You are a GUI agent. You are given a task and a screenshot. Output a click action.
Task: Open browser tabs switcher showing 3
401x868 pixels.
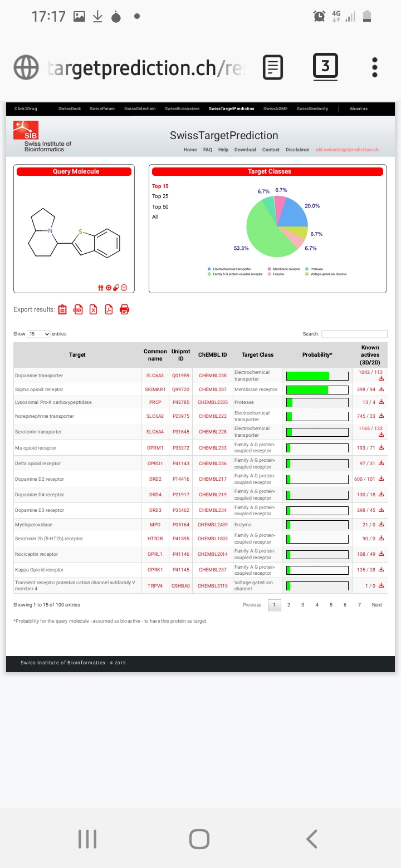[x=325, y=67]
